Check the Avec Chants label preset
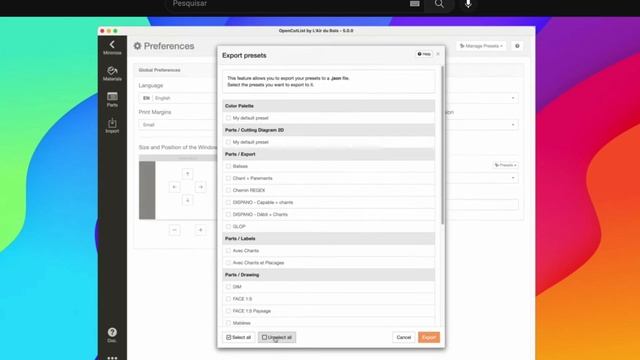 (228, 251)
